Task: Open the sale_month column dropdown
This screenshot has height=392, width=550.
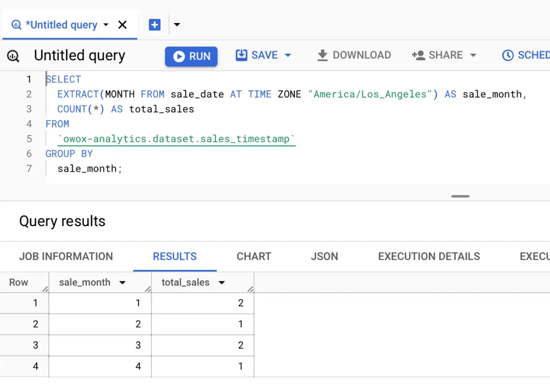Action: coord(123,283)
